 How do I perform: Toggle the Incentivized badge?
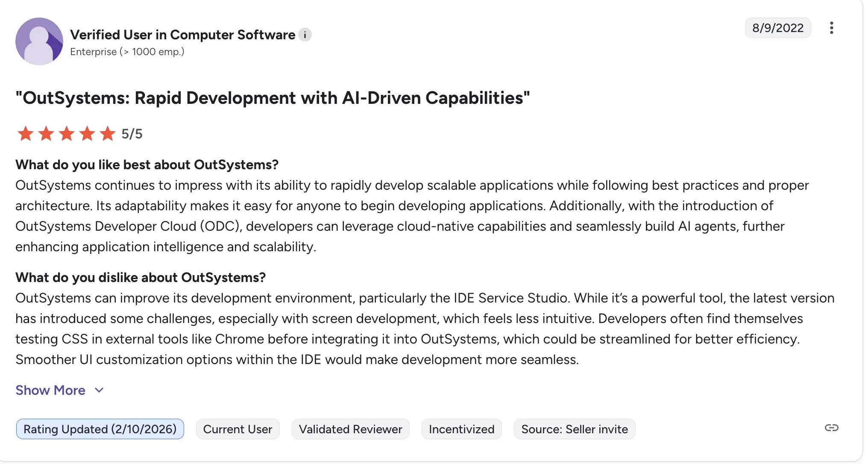click(461, 429)
